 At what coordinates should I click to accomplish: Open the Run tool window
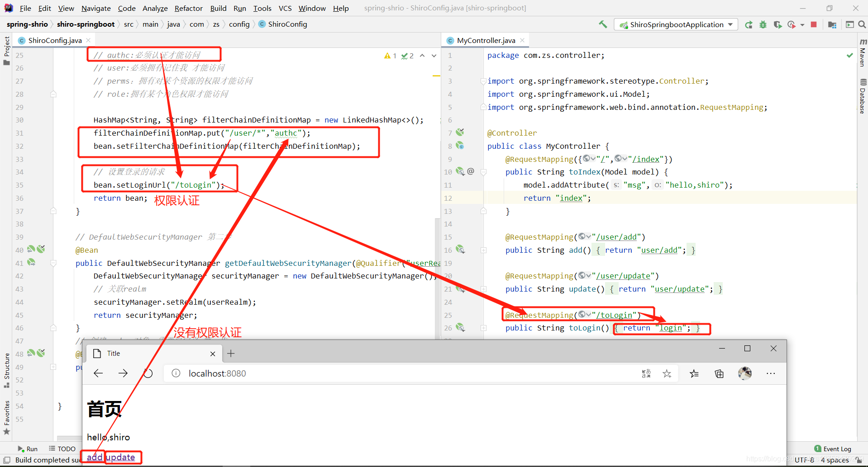pyautogui.click(x=28, y=449)
